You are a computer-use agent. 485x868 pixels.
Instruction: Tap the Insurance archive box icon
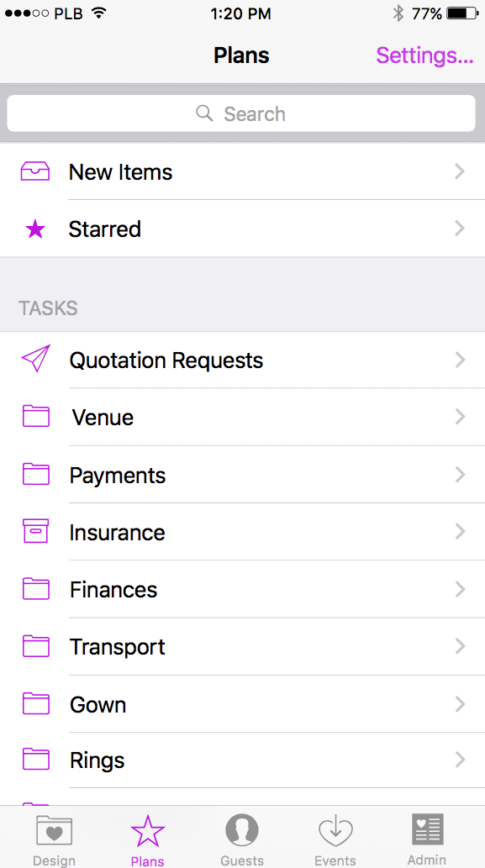[35, 531]
